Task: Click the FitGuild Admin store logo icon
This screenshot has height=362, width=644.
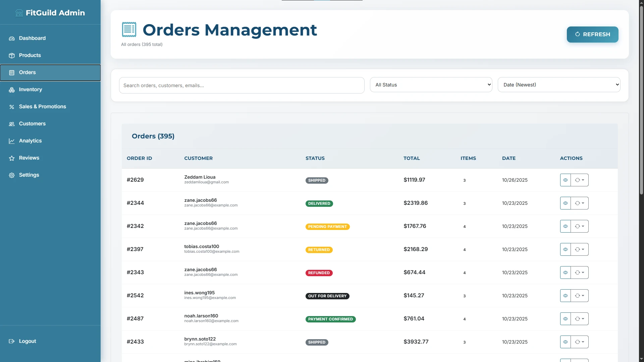Action: pyautogui.click(x=19, y=13)
